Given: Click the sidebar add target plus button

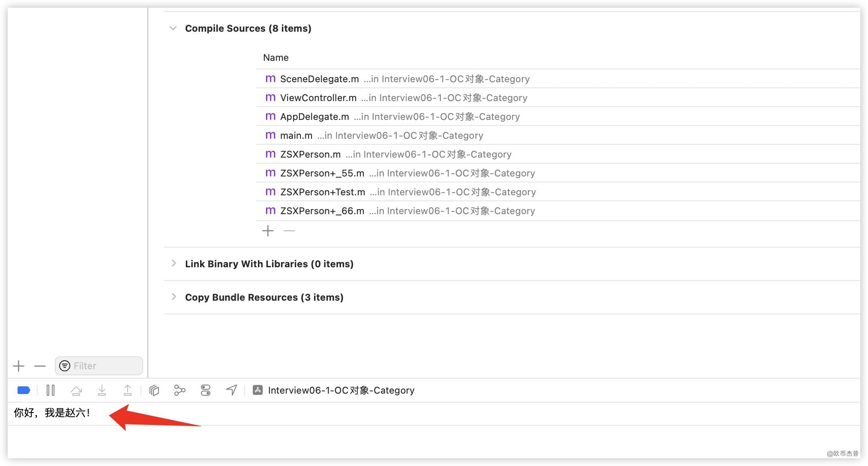Looking at the screenshot, I should pyautogui.click(x=19, y=366).
